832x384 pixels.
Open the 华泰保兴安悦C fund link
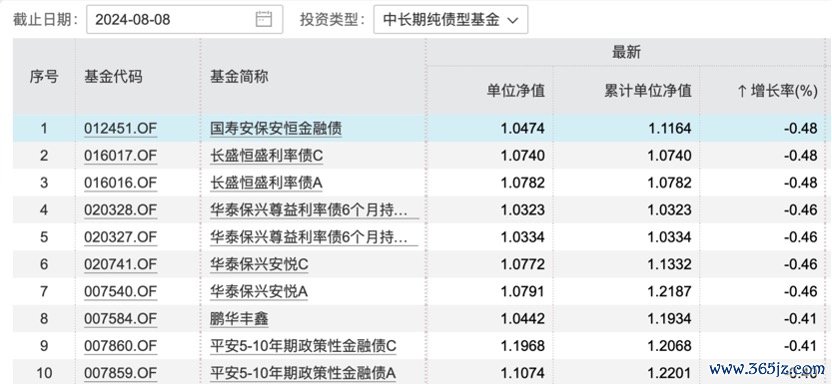[x=259, y=264]
